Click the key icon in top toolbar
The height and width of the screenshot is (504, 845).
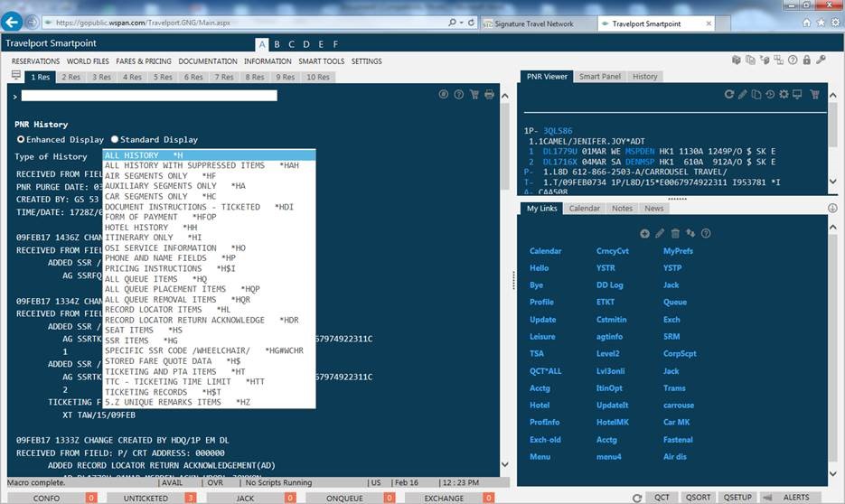tap(821, 60)
